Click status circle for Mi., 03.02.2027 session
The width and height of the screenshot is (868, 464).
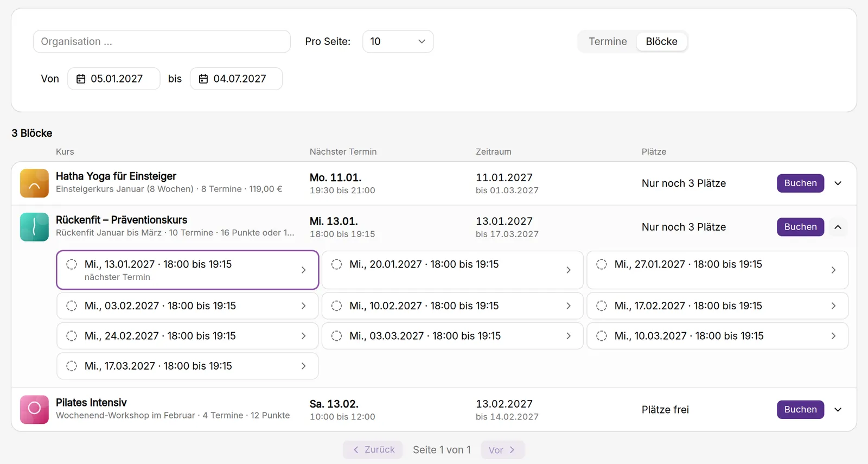(72, 306)
